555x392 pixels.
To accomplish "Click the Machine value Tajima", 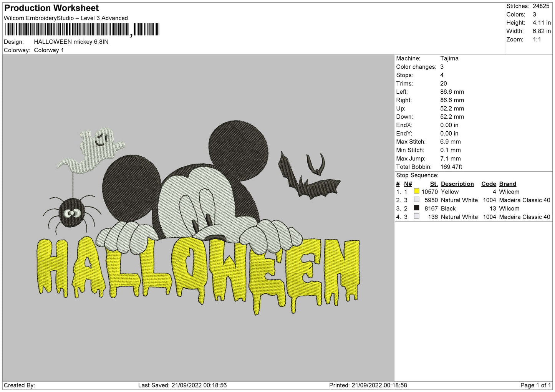I will tap(449, 58).
